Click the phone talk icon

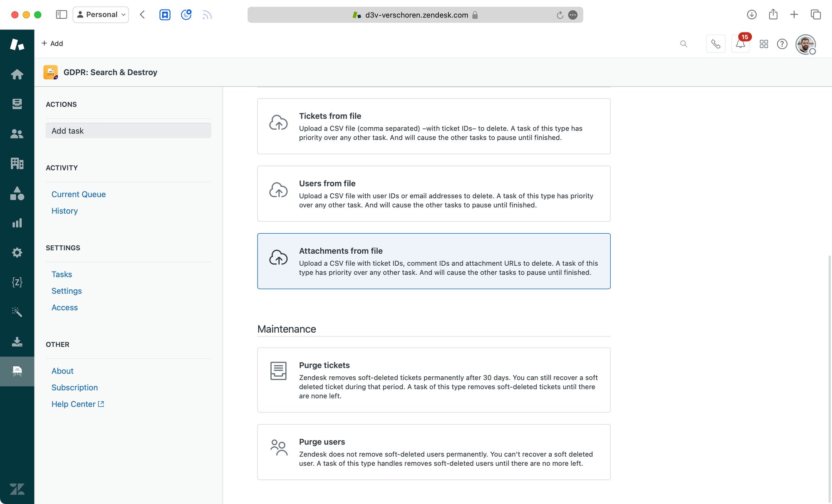pyautogui.click(x=716, y=44)
